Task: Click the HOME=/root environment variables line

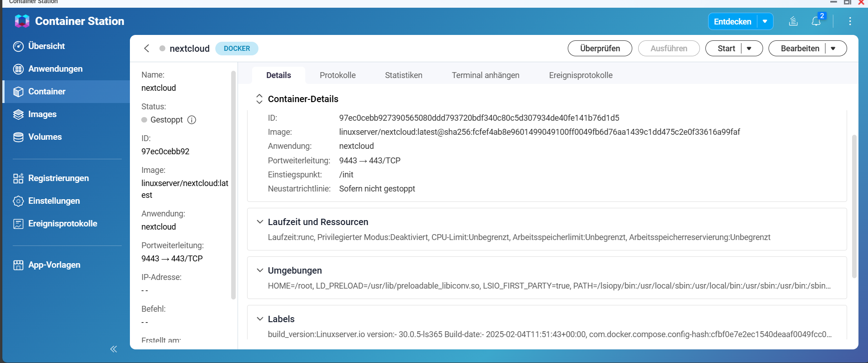Action: click(549, 286)
